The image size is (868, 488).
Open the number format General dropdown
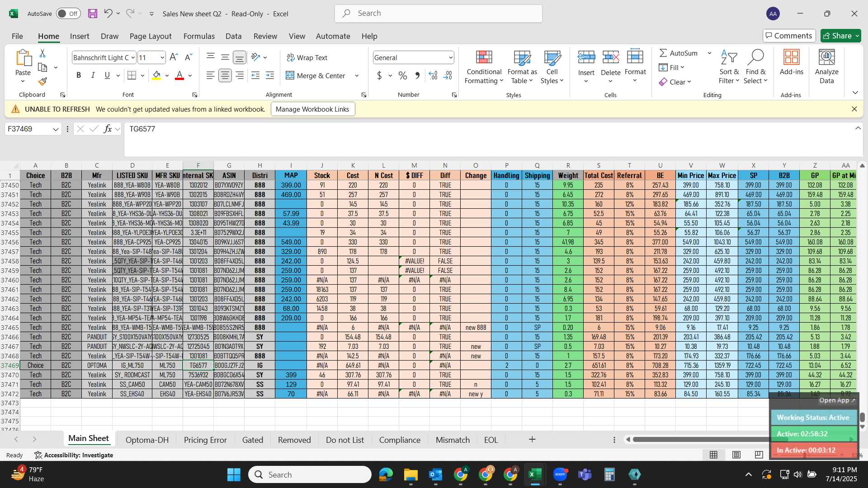[451, 57]
